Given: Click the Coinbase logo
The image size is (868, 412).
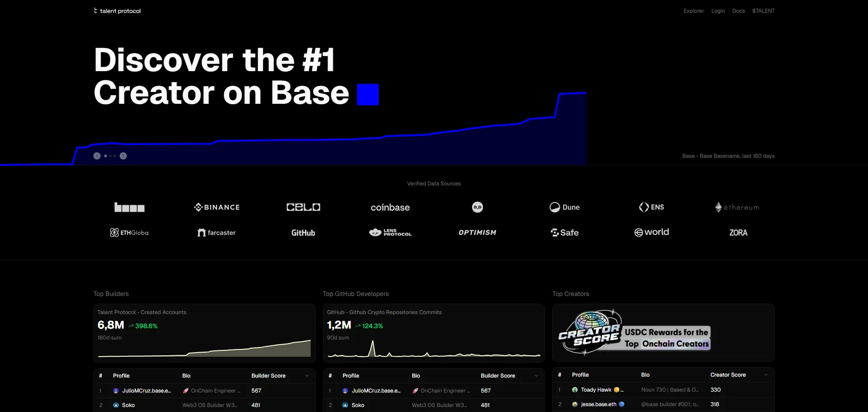Looking at the screenshot, I should tap(390, 208).
